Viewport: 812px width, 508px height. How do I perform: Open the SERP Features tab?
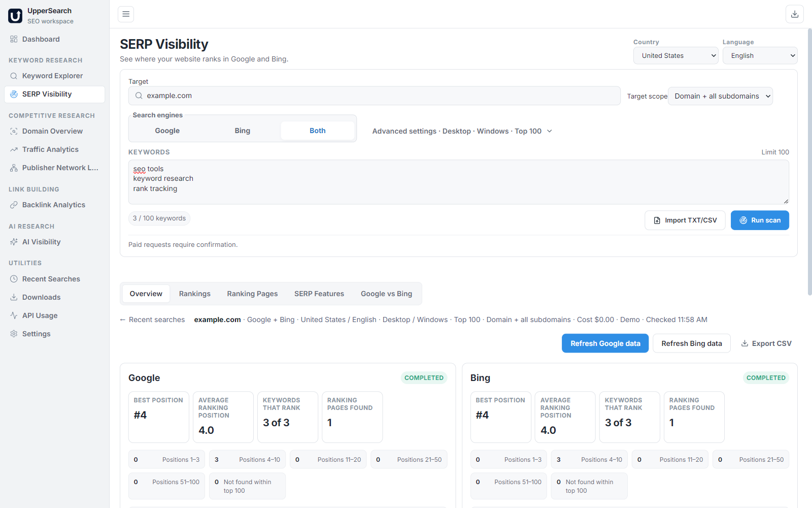tap(319, 294)
